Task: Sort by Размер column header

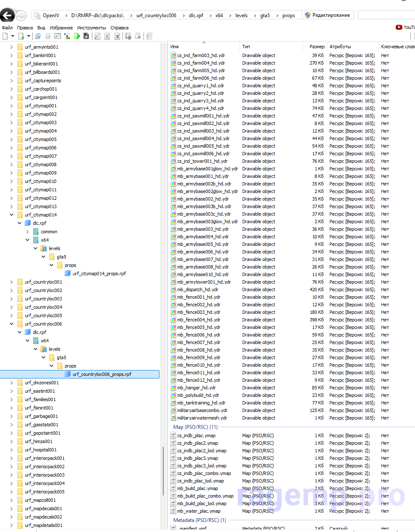Action: pos(315,47)
